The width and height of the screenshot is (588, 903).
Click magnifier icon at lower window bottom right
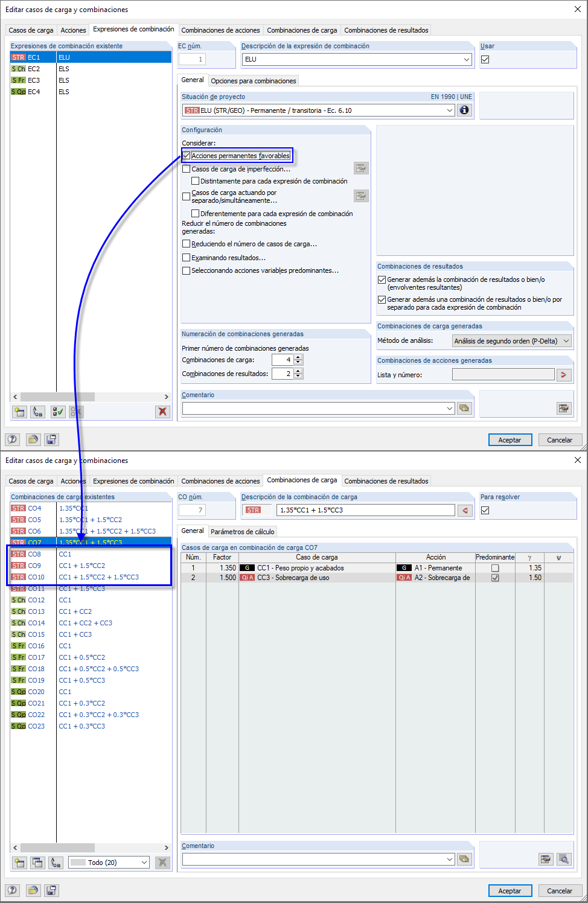click(x=564, y=859)
